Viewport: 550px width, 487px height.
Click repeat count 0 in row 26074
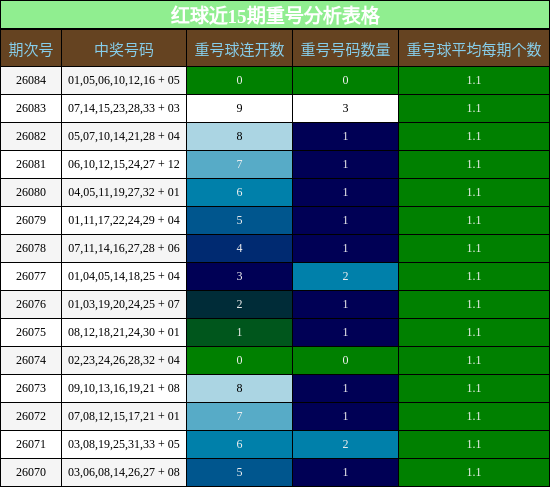(346, 360)
